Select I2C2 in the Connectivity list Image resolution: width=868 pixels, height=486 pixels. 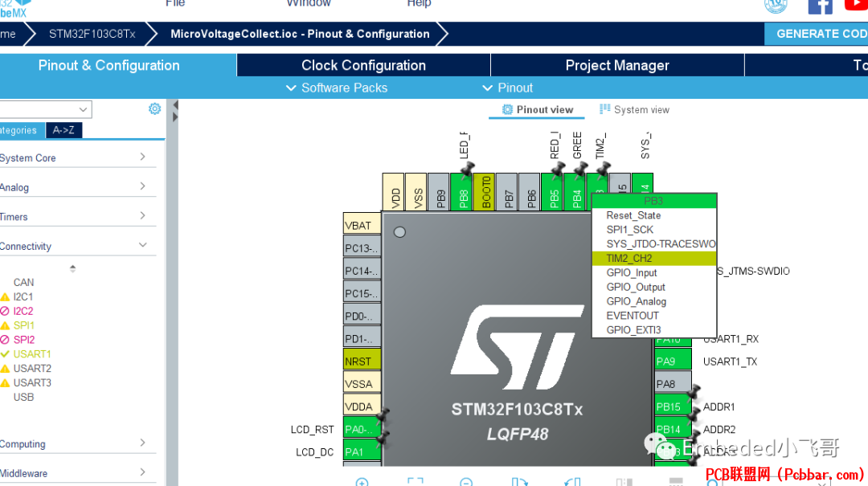click(23, 311)
